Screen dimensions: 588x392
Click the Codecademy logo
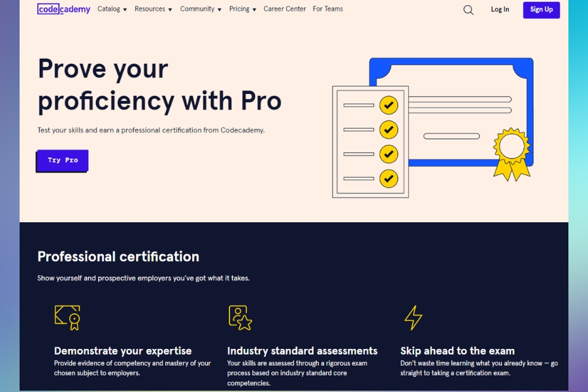(64, 9)
